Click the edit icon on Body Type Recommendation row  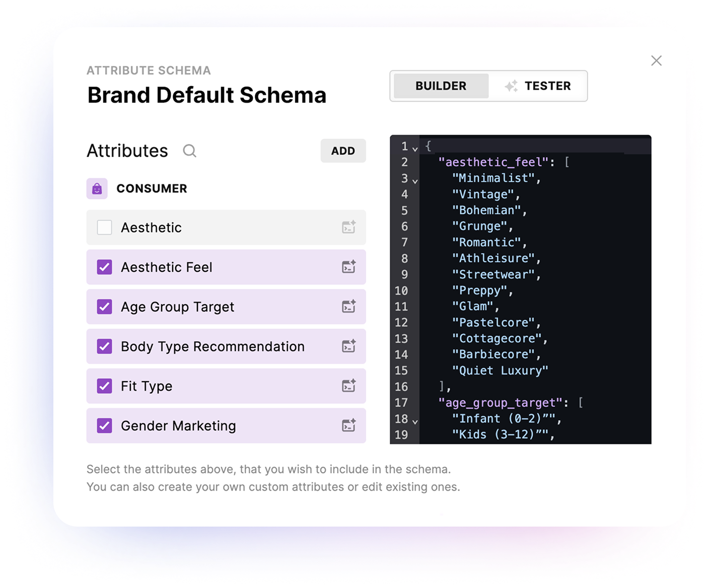(349, 346)
